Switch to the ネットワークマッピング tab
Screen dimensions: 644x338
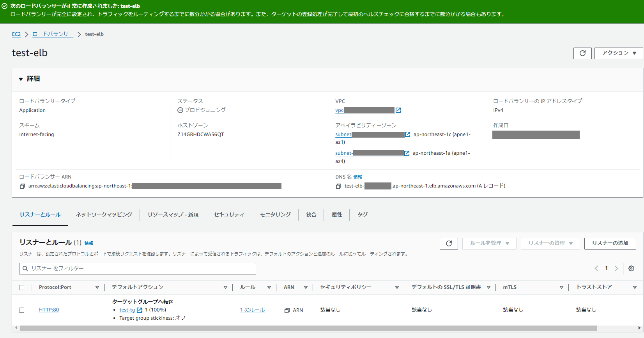pos(104,214)
